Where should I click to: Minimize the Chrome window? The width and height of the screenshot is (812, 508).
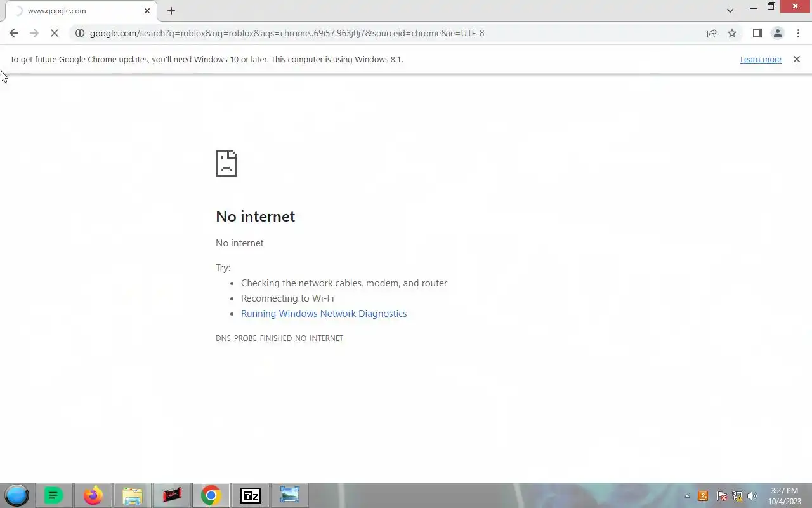pos(754,8)
